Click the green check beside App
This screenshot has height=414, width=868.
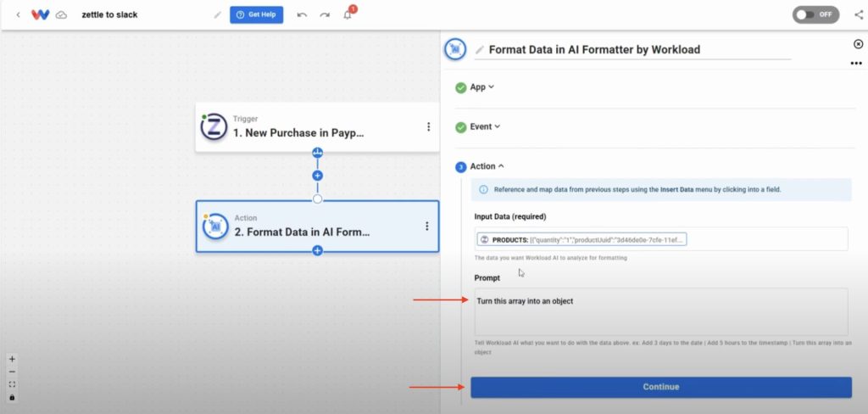tap(460, 87)
